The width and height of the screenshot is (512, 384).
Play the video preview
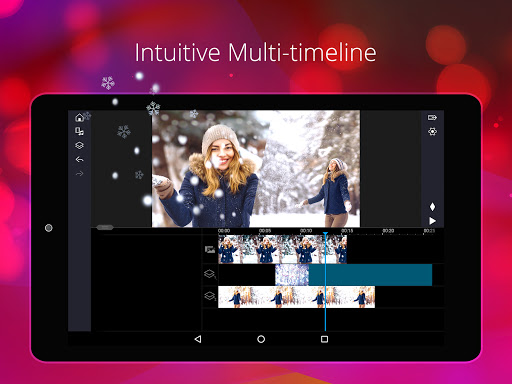coord(432,221)
